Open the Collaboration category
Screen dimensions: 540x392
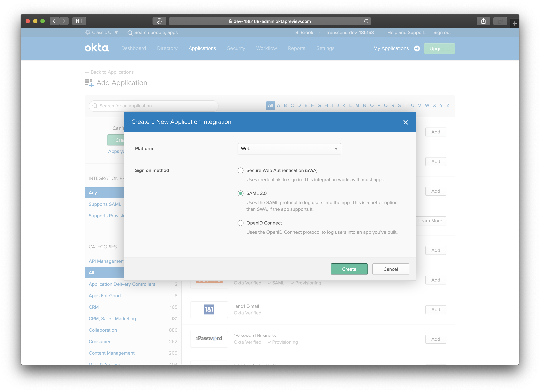pos(103,330)
